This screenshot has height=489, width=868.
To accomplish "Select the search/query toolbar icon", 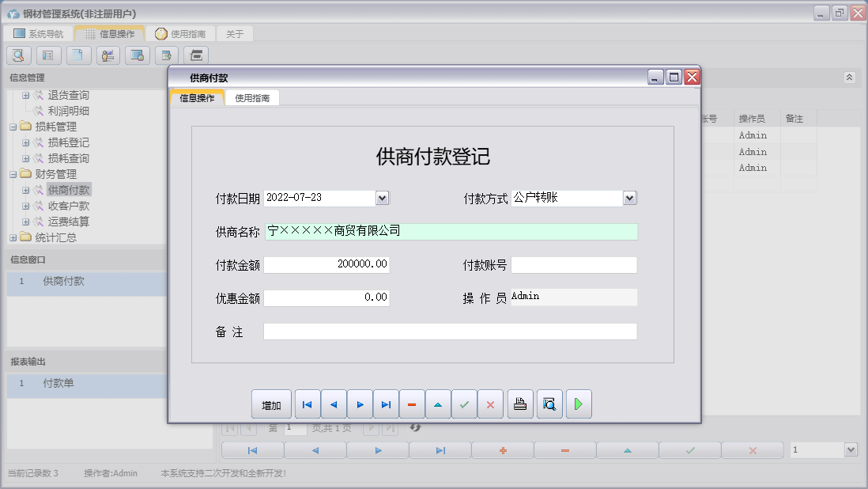I will click(17, 55).
